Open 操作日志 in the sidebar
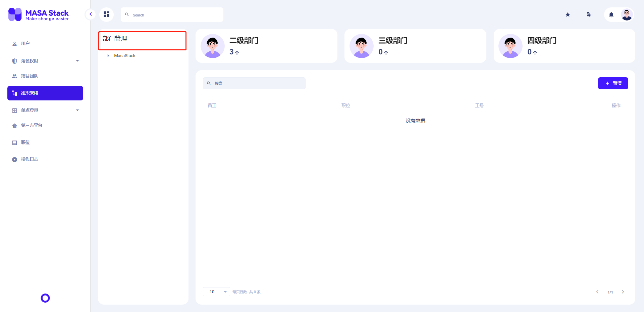 pyautogui.click(x=45, y=160)
